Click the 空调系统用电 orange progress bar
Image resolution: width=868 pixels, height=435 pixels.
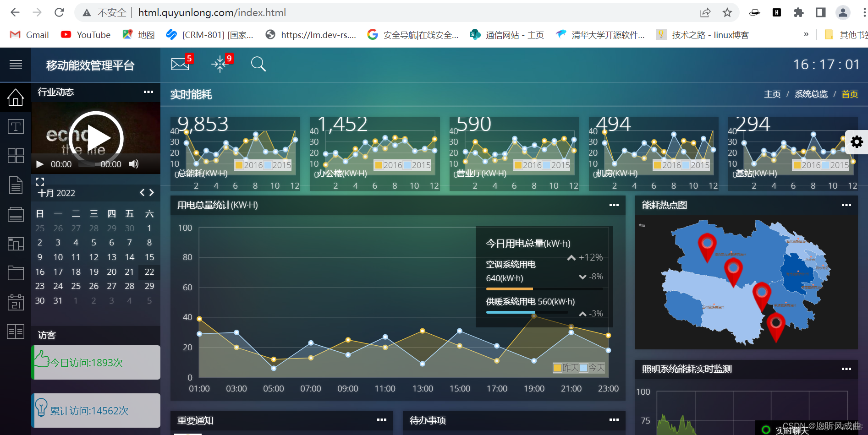tap(544, 289)
